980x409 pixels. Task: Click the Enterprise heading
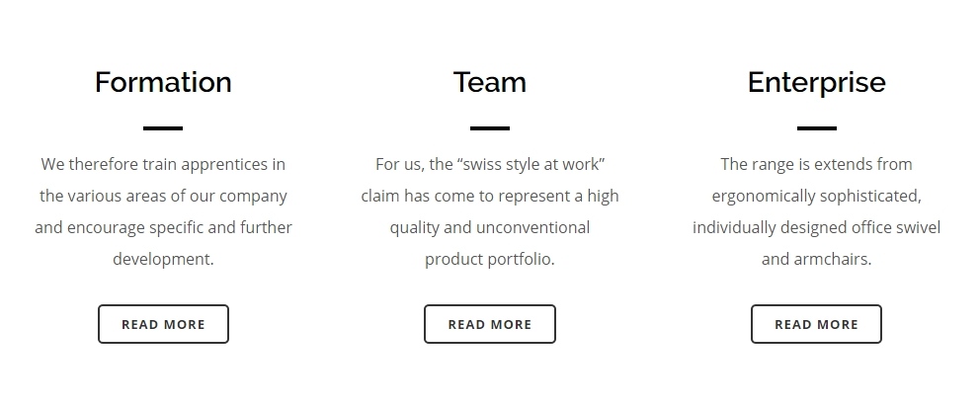[816, 82]
